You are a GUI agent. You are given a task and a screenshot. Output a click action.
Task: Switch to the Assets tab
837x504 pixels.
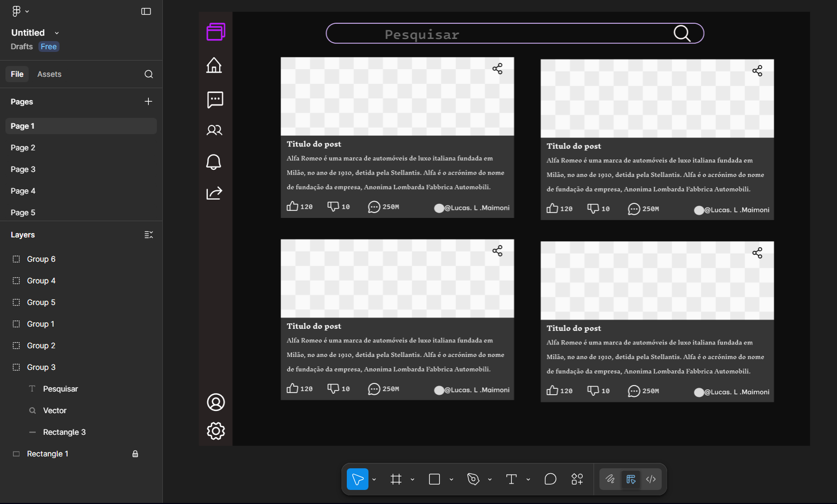[x=49, y=74]
